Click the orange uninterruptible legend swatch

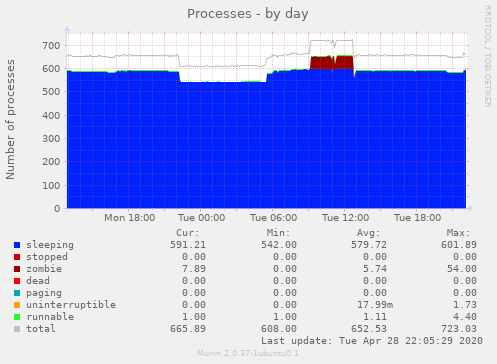point(17,305)
